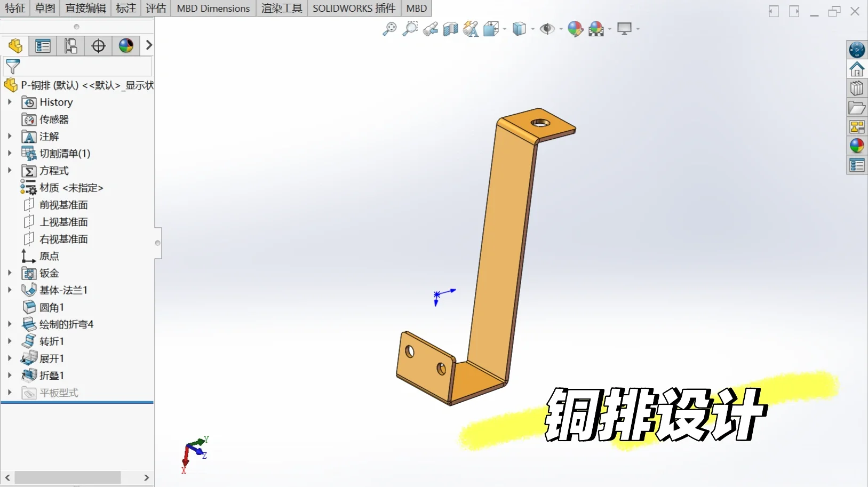Expand the 切割清单(1) node
The height and width of the screenshot is (487, 868).
[10, 153]
